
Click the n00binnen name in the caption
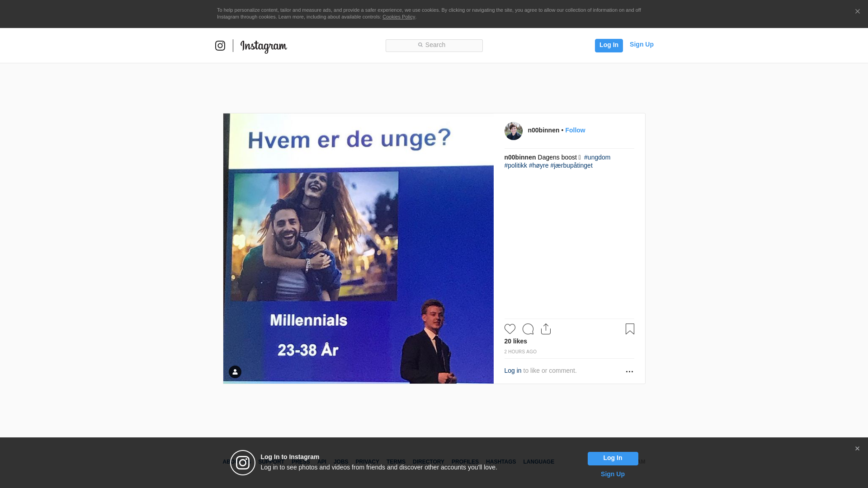pos(520,157)
